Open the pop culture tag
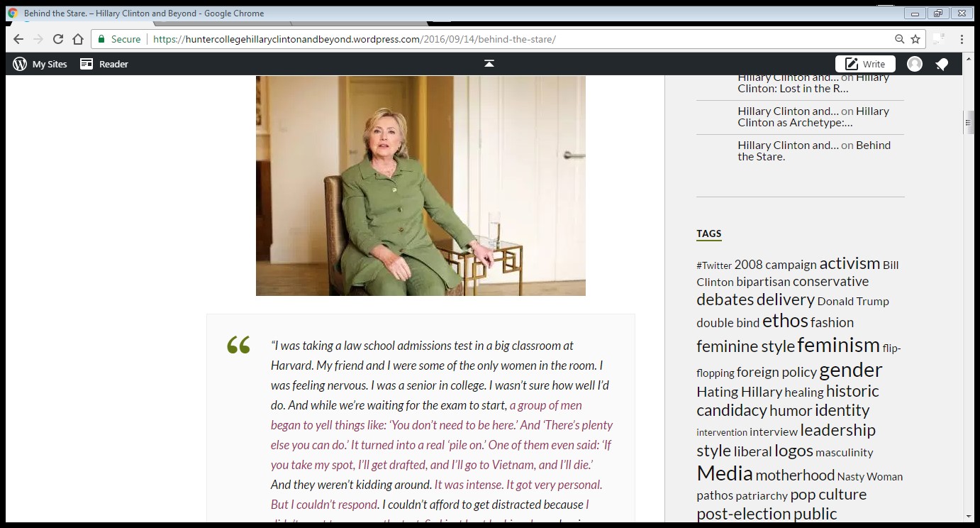 tap(828, 495)
